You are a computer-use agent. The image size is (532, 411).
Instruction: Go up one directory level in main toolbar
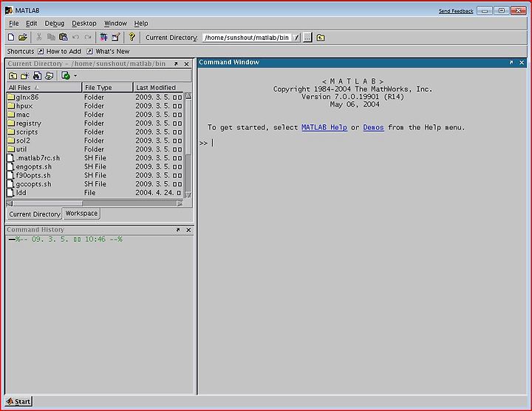click(321, 38)
